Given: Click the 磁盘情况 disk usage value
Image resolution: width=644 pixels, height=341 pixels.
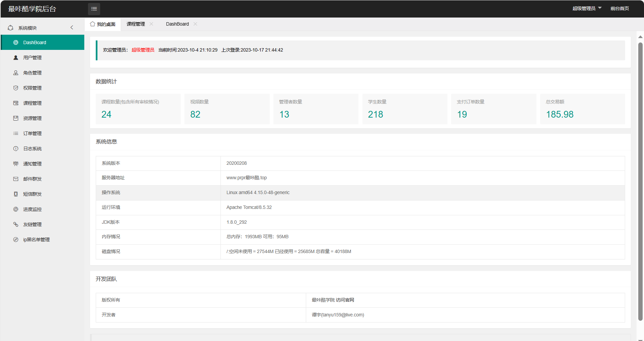Looking at the screenshot, I should pos(289,251).
